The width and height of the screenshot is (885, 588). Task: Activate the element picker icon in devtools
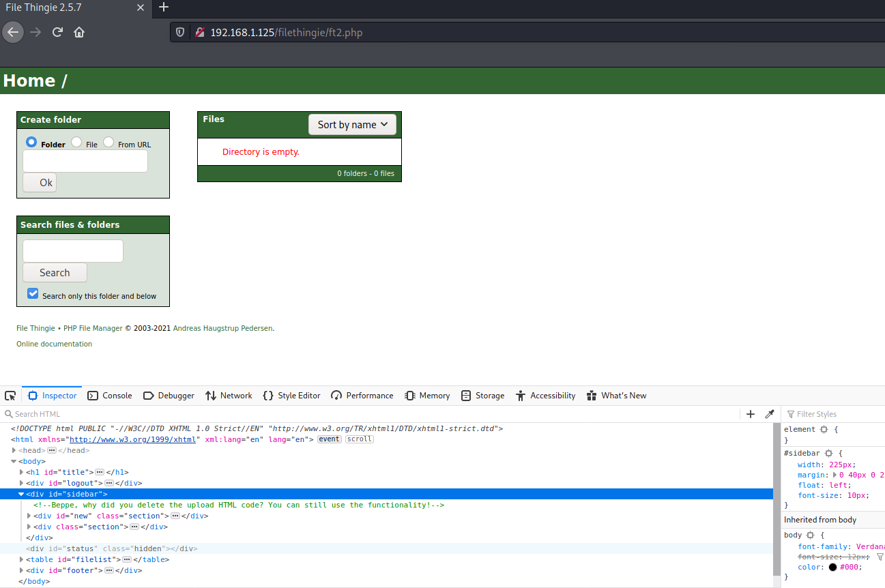(10, 396)
